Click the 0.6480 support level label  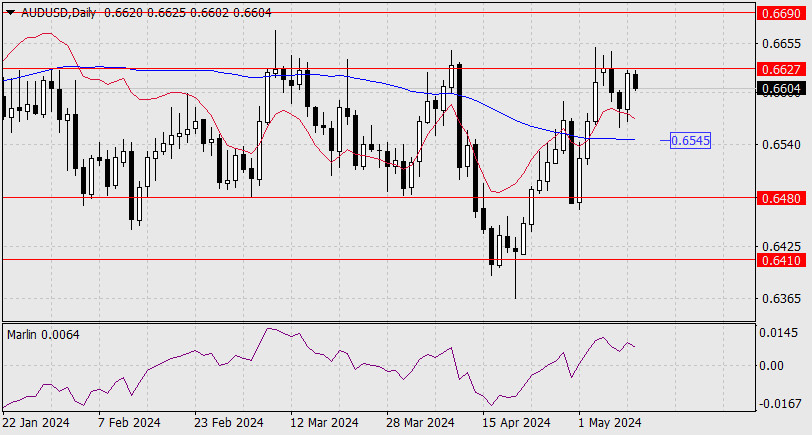point(781,198)
